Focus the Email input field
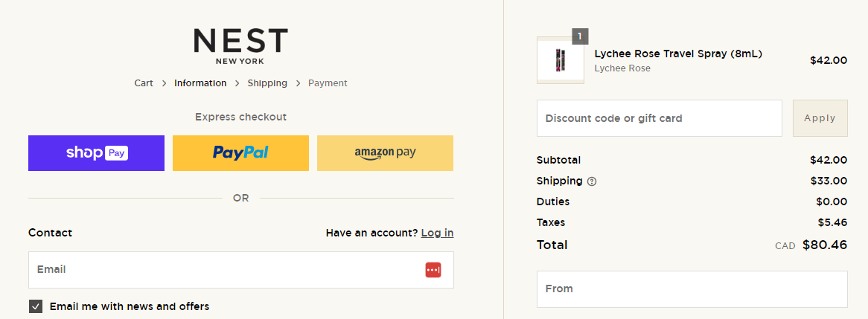Viewport: 868px width, 319px height. tap(223, 270)
